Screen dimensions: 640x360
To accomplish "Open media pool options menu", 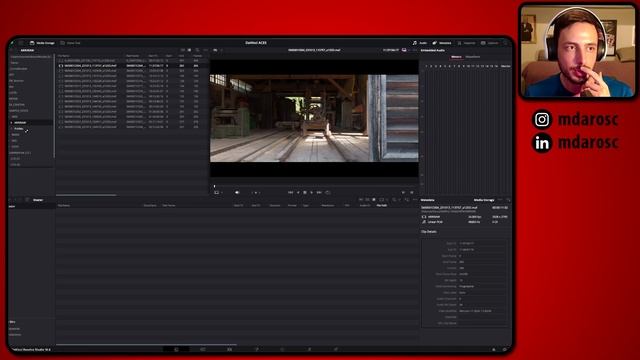I will coord(415,200).
